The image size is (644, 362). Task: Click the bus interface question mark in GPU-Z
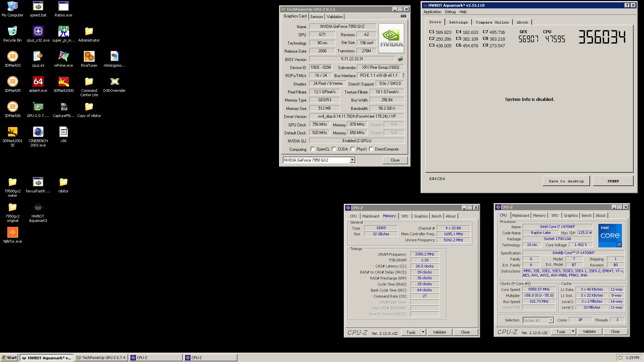pos(403,75)
